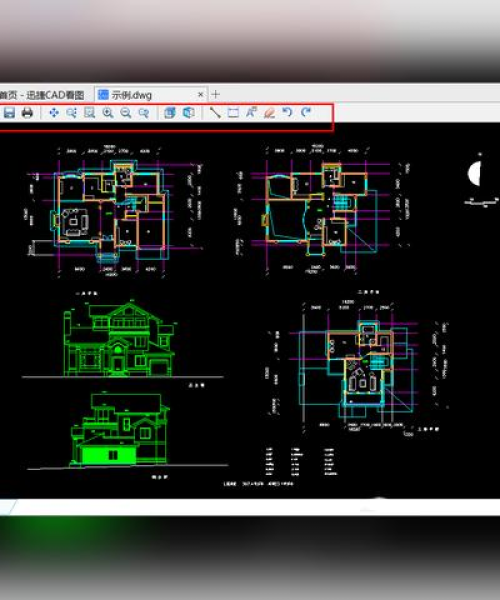500x600 pixels.
Task: Select the text annotation tool
Action: coord(251,112)
